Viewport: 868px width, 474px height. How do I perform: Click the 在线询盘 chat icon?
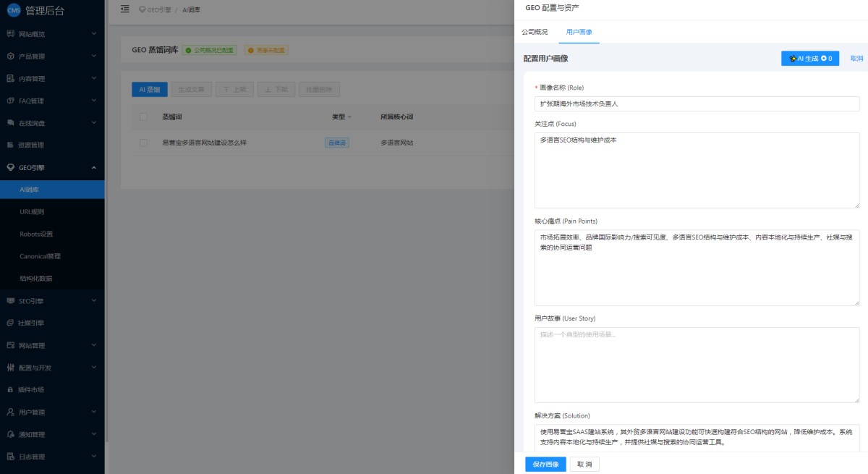coord(10,123)
